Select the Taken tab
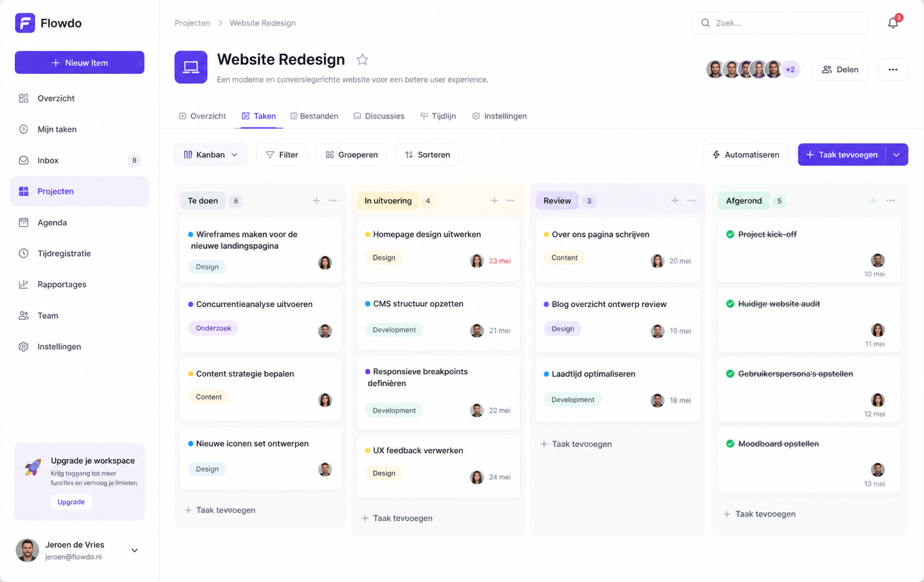The width and height of the screenshot is (924, 582). coord(259,116)
